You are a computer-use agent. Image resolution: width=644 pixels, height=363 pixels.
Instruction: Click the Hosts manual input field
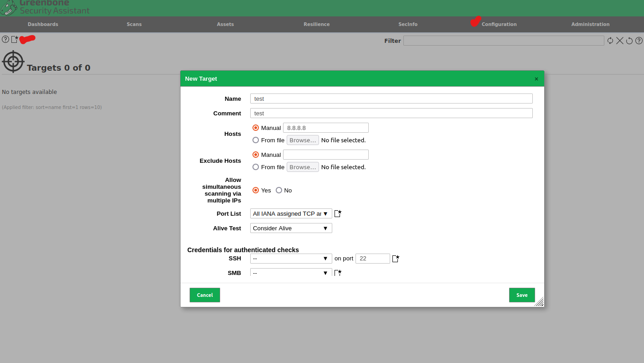(325, 128)
